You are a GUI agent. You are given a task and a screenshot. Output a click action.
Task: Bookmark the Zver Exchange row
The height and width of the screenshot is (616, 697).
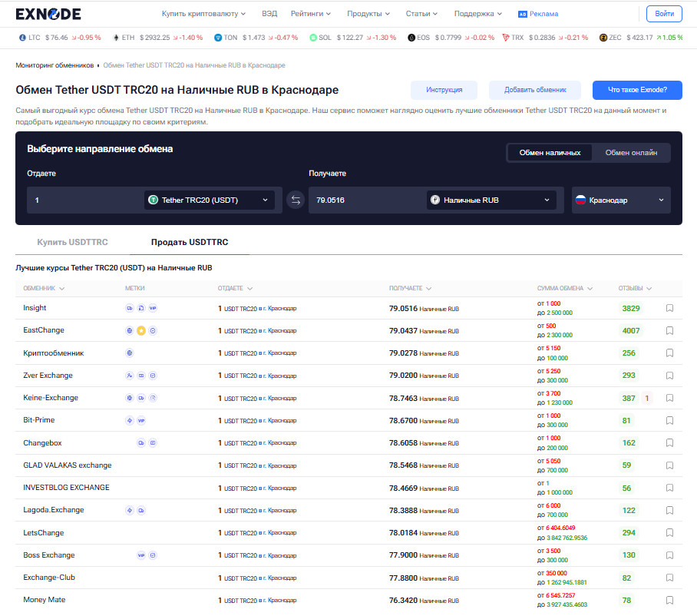[669, 376]
